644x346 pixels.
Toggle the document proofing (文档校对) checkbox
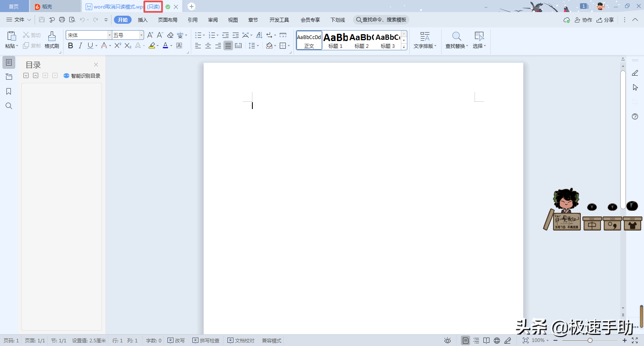click(230, 340)
